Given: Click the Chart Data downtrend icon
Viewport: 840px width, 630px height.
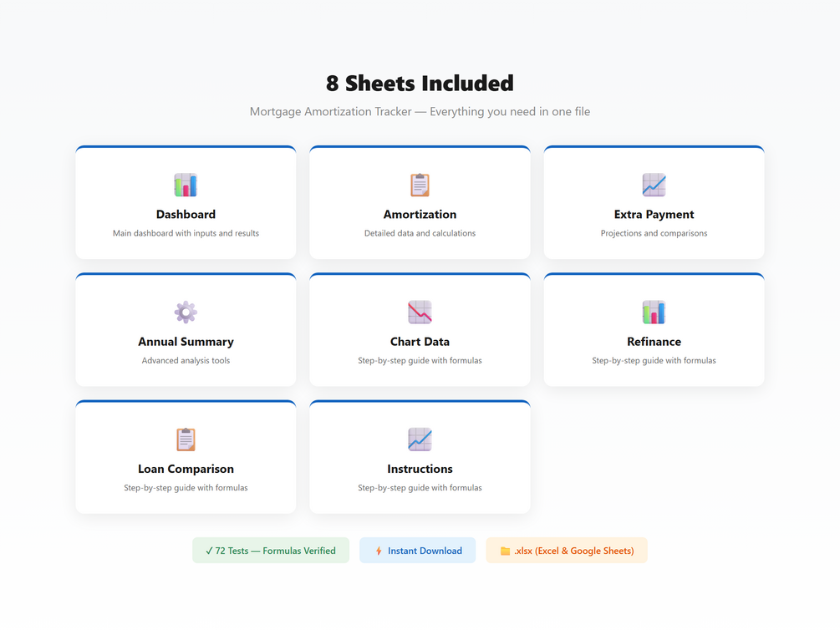Looking at the screenshot, I should tap(420, 312).
